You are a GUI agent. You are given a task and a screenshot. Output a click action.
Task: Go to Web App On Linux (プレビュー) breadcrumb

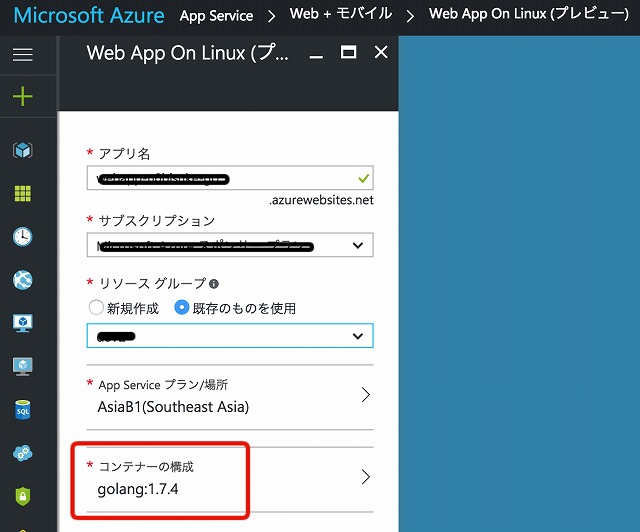pos(529,14)
